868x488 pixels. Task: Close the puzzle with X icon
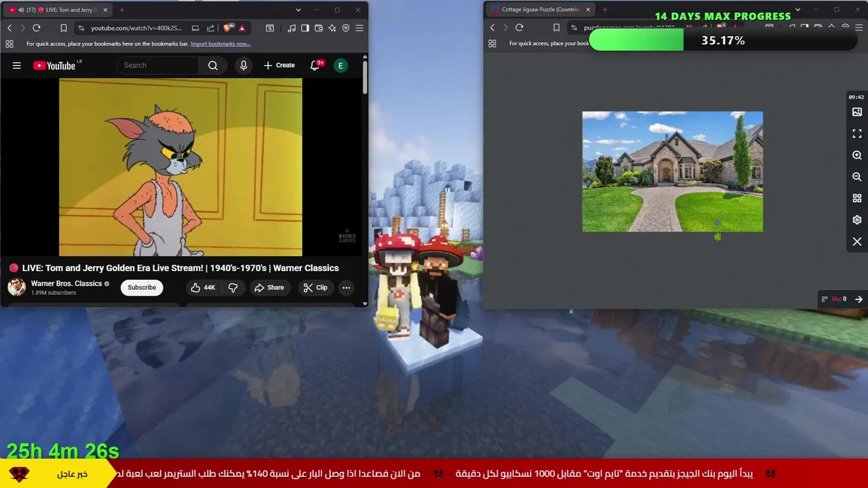tap(857, 242)
